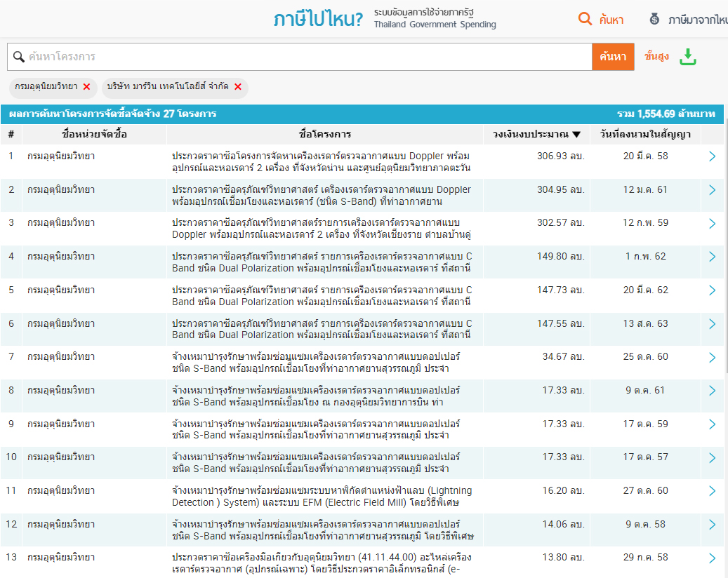Remove the บริษัท มาร์วิน เทคโนโลยีส์ filter tag

click(238, 87)
